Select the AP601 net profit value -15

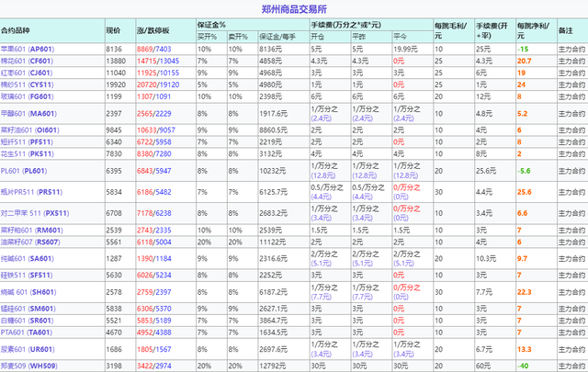pos(523,49)
